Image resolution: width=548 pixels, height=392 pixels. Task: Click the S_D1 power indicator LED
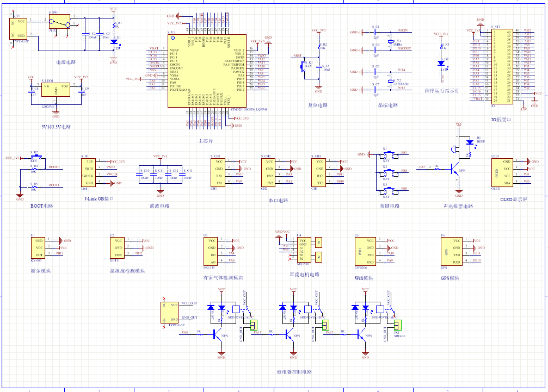pos(114,41)
